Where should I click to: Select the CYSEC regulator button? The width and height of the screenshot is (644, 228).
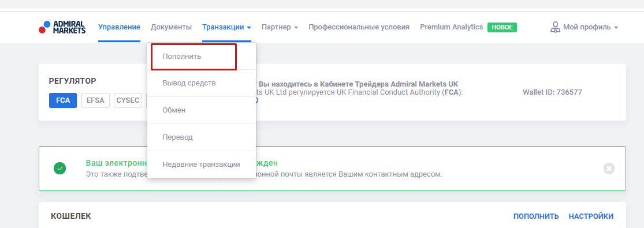128,100
